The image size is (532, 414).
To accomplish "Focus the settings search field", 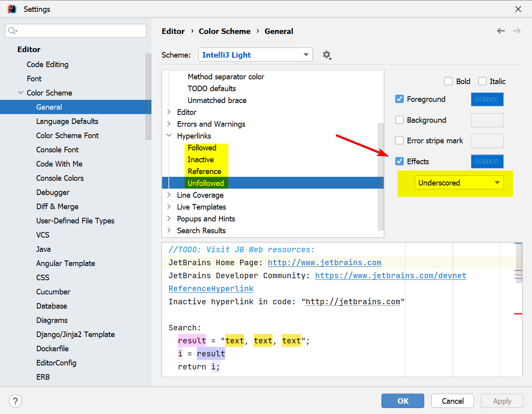I will (x=76, y=31).
